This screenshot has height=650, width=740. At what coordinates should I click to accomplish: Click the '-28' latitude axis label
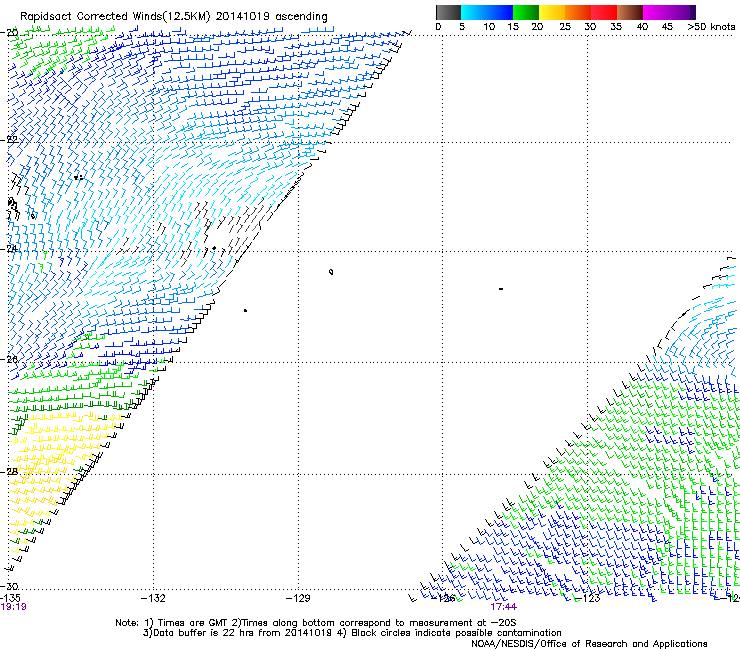(9, 472)
